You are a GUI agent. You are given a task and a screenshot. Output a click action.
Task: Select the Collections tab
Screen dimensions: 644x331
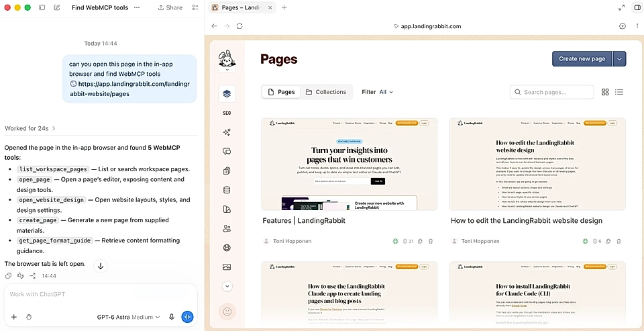(x=326, y=92)
